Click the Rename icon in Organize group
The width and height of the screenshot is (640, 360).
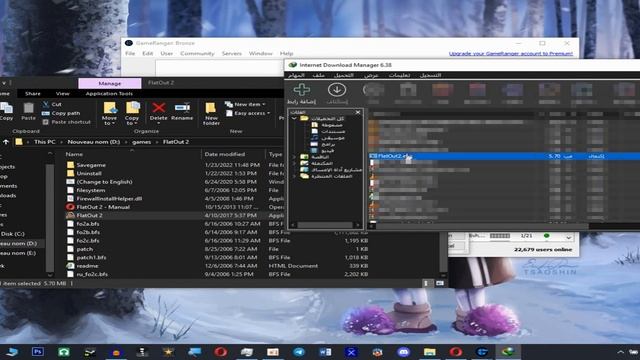click(182, 108)
